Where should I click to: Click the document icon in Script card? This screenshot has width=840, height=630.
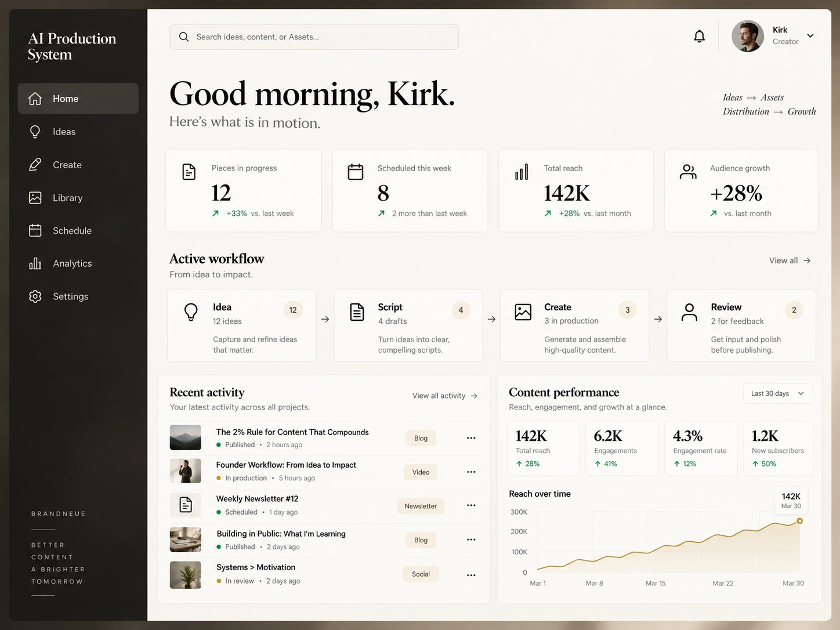357,312
